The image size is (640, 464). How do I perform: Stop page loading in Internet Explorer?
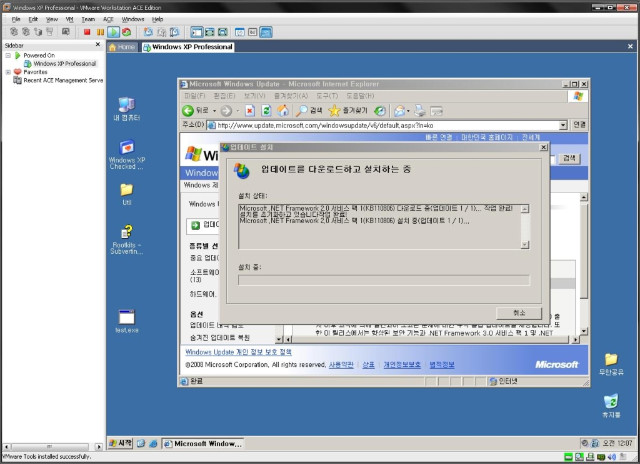click(x=250, y=111)
